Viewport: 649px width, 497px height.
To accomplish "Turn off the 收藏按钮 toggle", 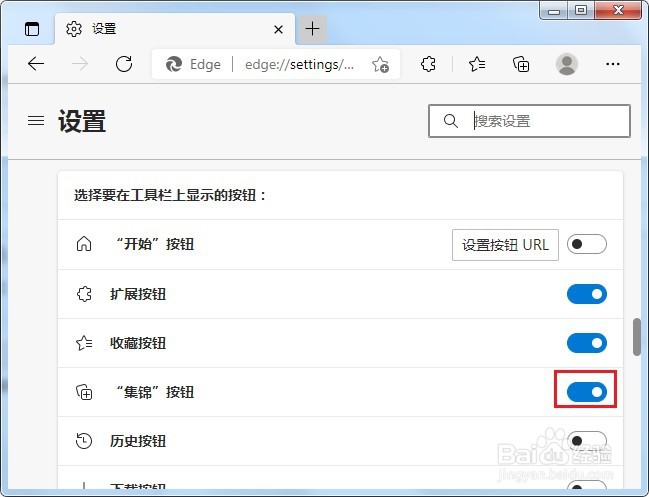I will click(x=587, y=343).
